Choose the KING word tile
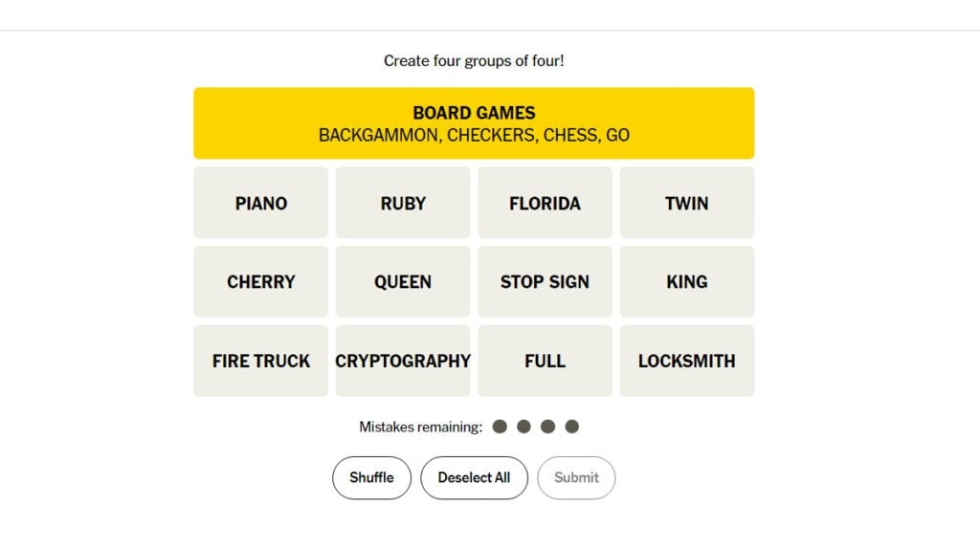 coord(686,281)
